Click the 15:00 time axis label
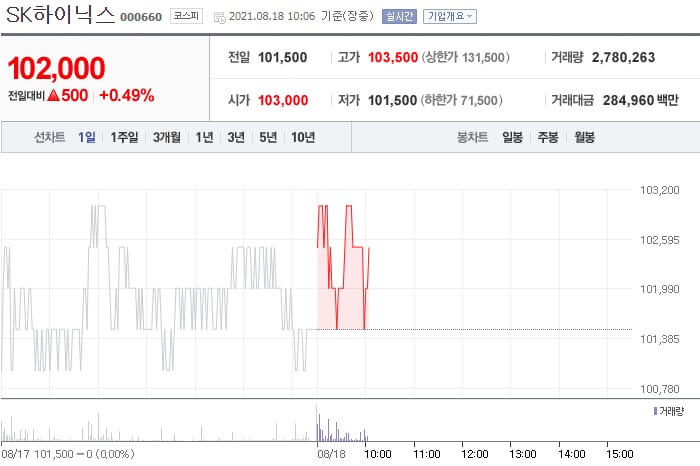 (620, 454)
